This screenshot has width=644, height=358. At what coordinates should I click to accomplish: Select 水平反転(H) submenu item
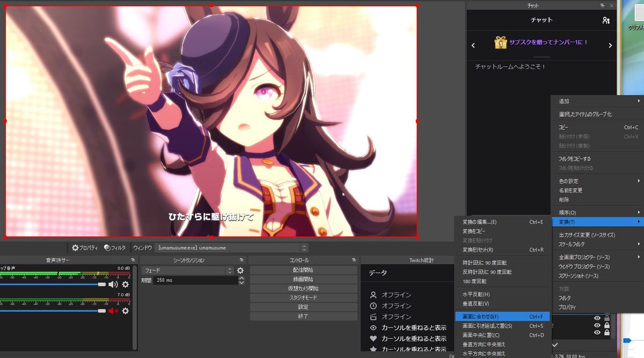[502, 294]
